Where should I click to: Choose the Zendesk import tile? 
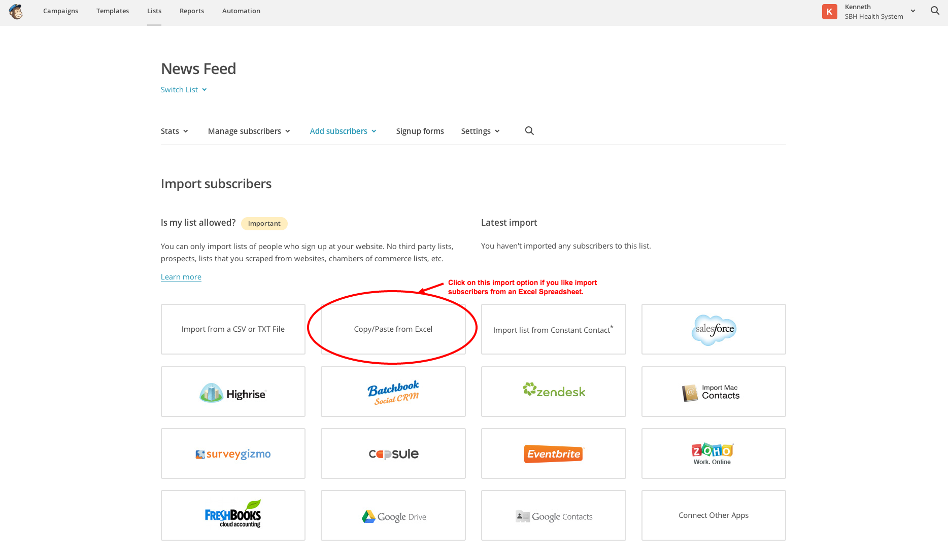pos(553,392)
